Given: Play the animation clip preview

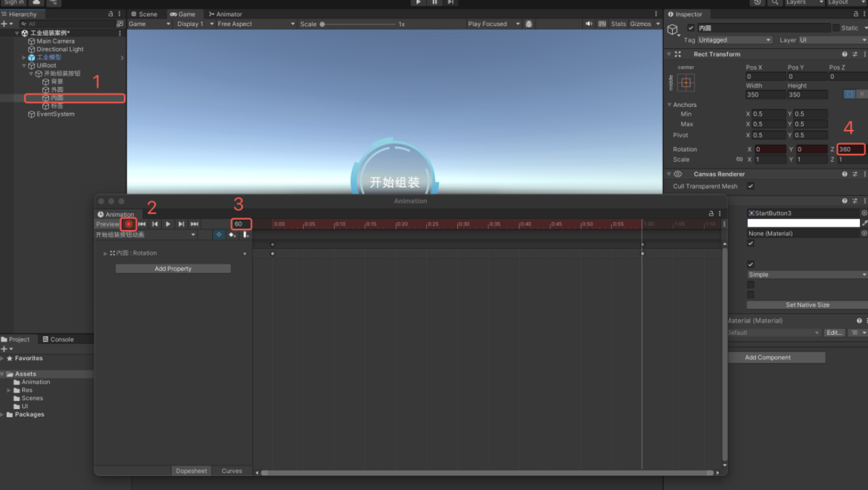Looking at the screenshot, I should 168,224.
